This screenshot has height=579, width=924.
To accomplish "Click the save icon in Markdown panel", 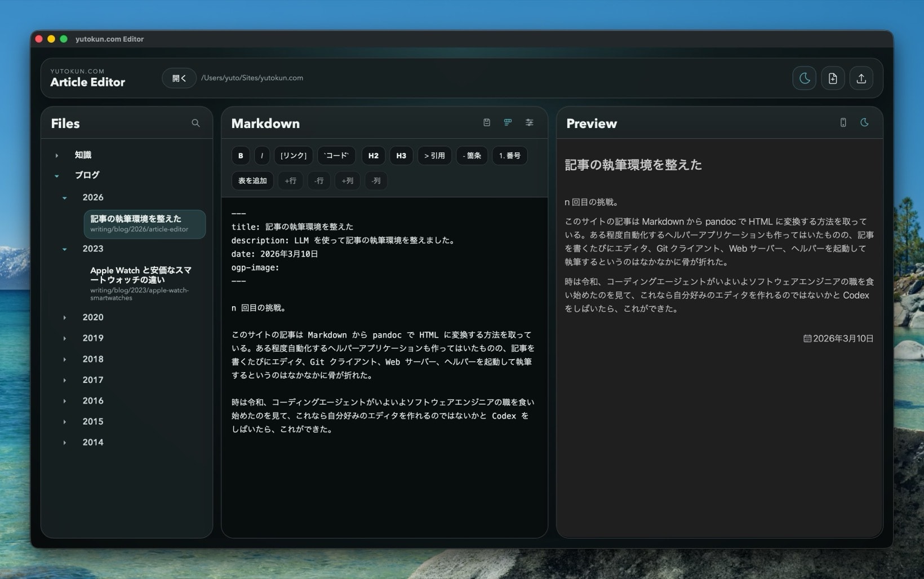I will (487, 122).
